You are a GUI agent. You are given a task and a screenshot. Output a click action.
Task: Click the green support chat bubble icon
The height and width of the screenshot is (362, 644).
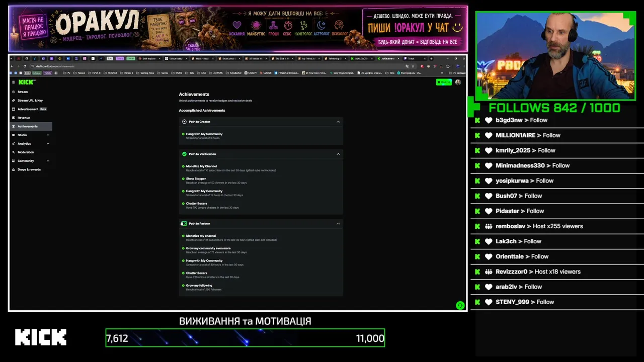tap(460, 305)
